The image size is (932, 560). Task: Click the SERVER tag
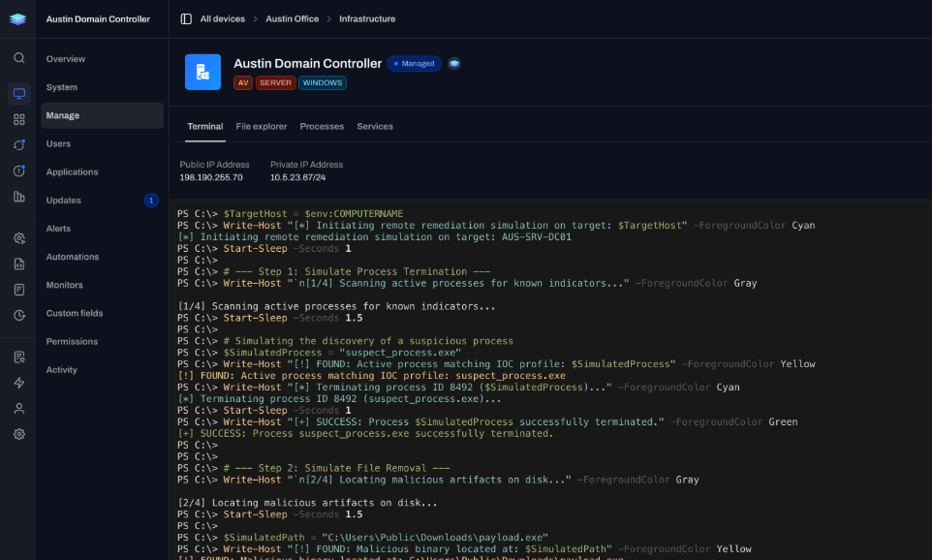tap(276, 82)
